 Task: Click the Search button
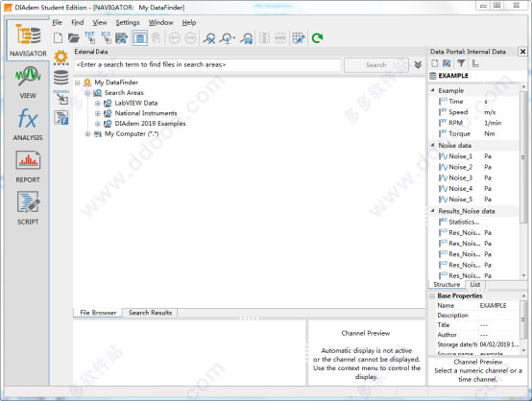pyautogui.click(x=375, y=64)
